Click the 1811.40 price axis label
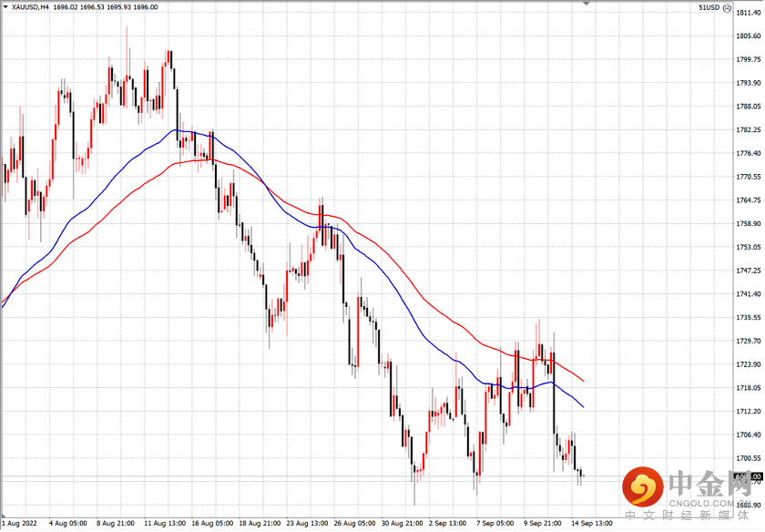Screen dimensions: 765x532 click(748, 13)
